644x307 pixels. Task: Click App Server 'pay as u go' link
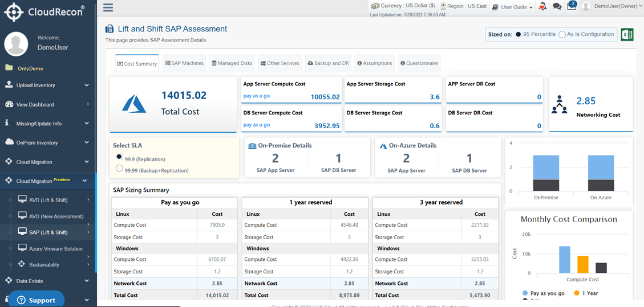257,96
